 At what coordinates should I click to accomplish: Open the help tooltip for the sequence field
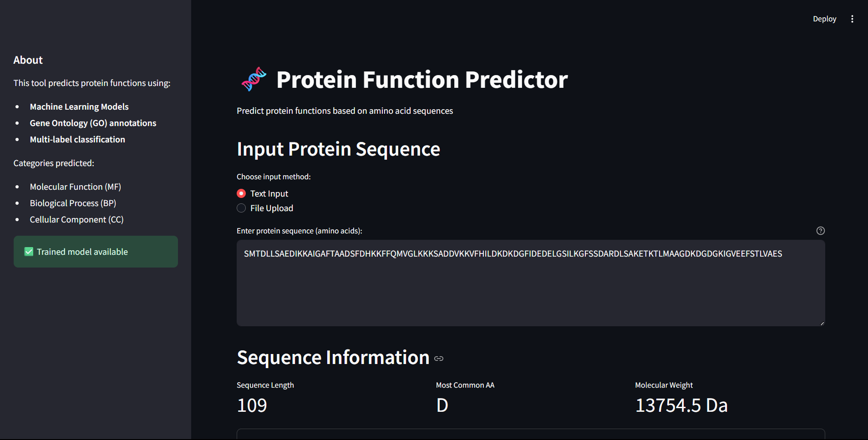[820, 231]
